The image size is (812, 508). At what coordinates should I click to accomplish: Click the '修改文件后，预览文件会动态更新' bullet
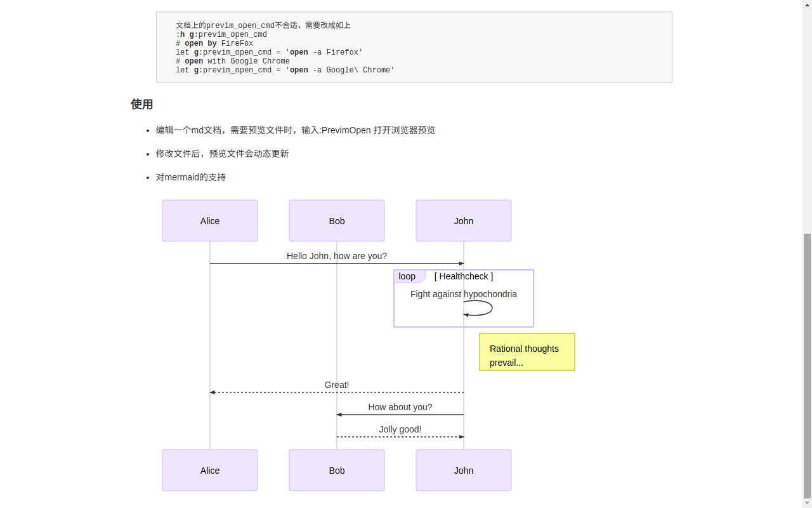[x=223, y=154]
